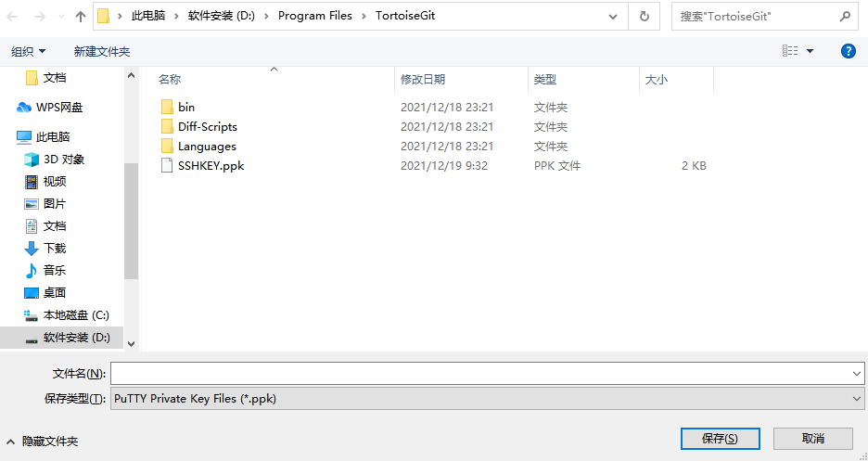
Task: Open 图片 in sidebar
Action: pos(54,204)
